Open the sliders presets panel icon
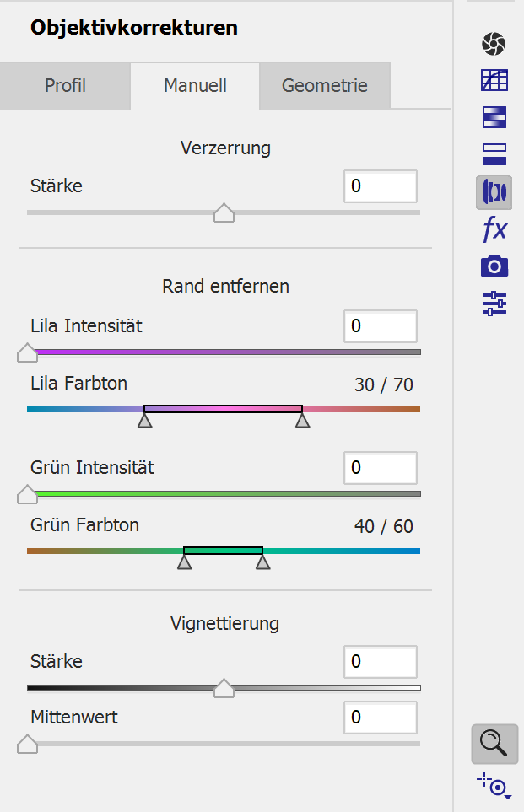Screen dimensions: 524x812 [x=494, y=303]
